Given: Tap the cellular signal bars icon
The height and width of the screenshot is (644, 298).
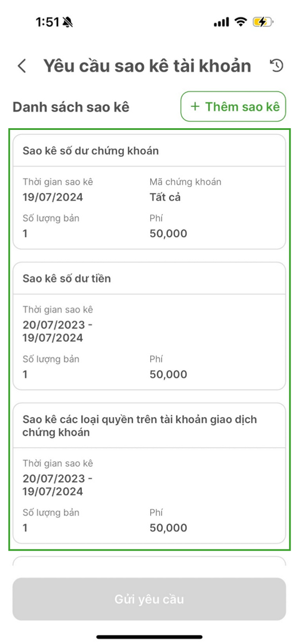Looking at the screenshot, I should coord(221,22).
